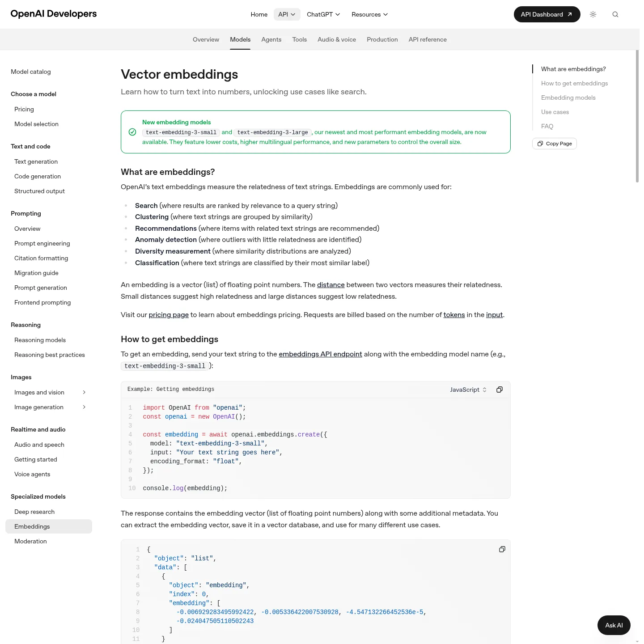
Task: Expand the ChatGPT dropdown menu
Action: [323, 14]
